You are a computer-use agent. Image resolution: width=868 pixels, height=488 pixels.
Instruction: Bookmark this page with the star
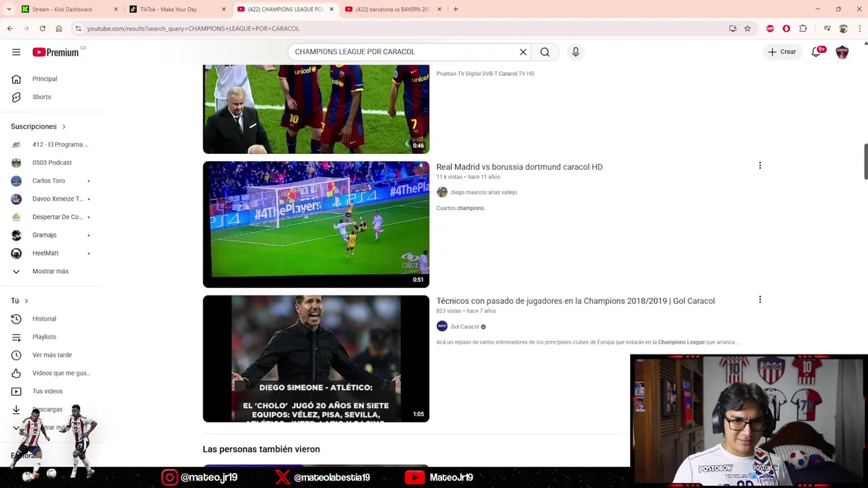[747, 28]
